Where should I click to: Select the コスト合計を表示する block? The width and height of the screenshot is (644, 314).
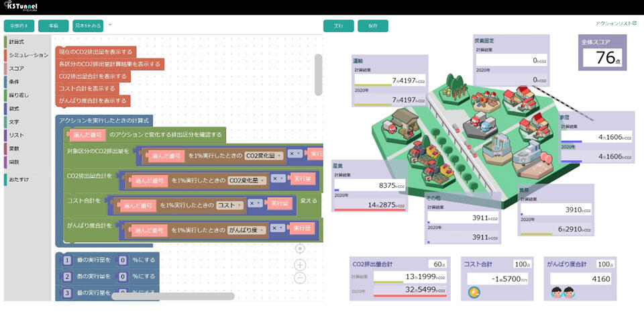coord(87,89)
